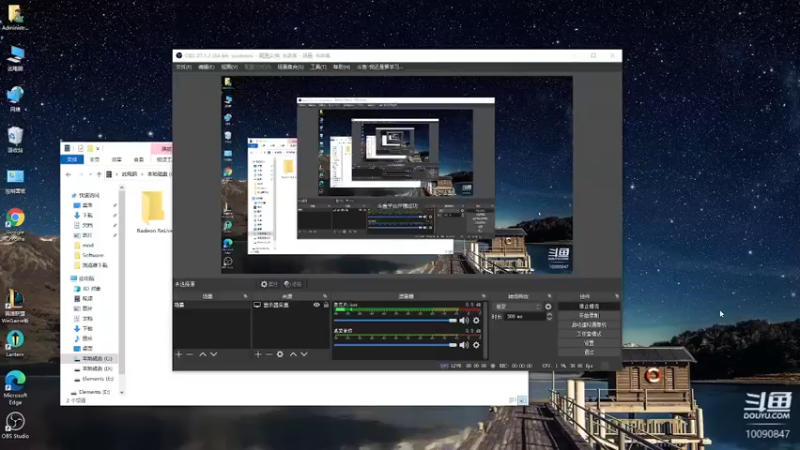Click Studio Mode button in Controls
This screenshot has width=800, height=450.
589,334
